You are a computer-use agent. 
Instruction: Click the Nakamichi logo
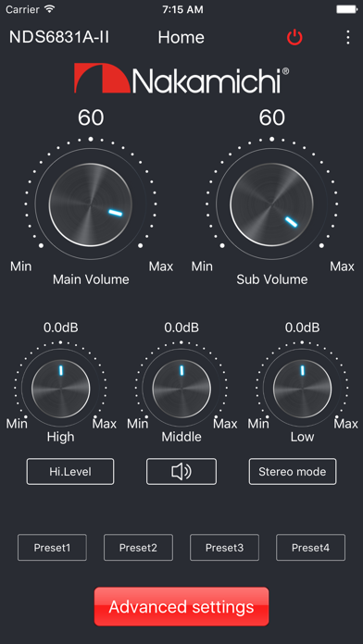[x=181, y=78]
